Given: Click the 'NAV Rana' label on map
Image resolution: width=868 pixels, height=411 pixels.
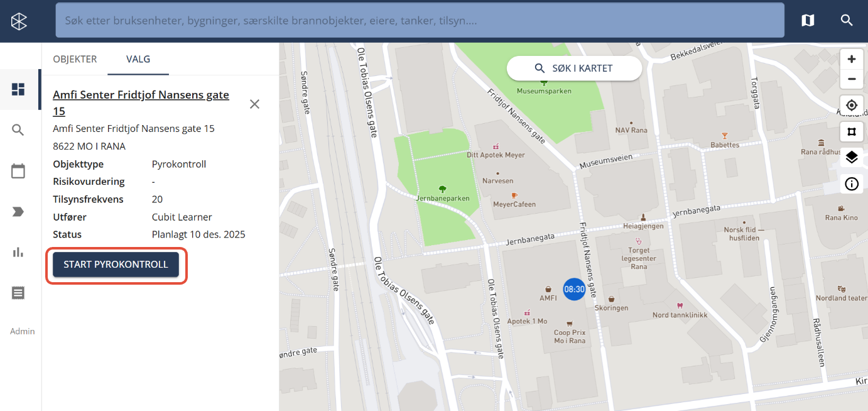Looking at the screenshot, I should 631,130.
